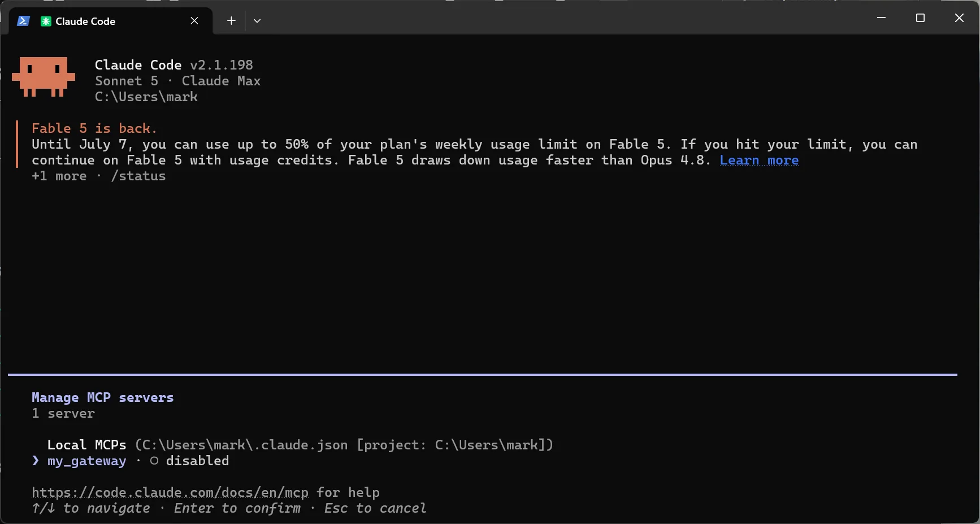Select the my_gateway server entry
Image resolution: width=980 pixels, height=524 pixels.
tap(86, 461)
